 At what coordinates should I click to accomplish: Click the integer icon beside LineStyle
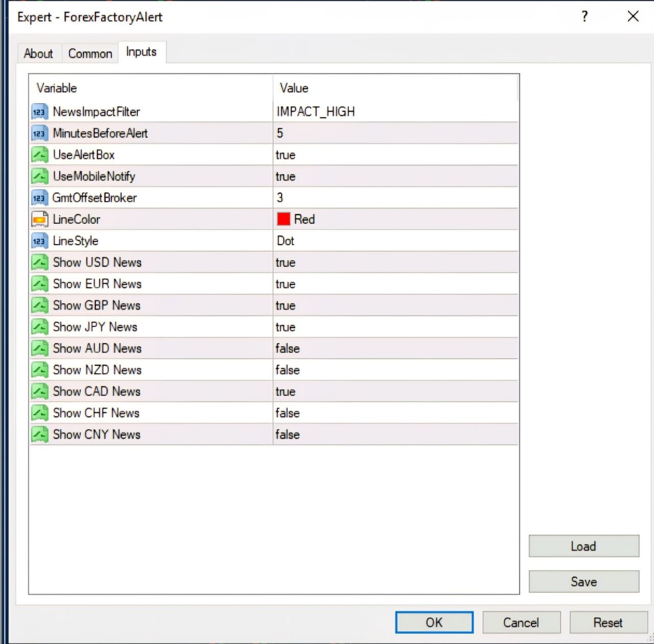(x=40, y=241)
